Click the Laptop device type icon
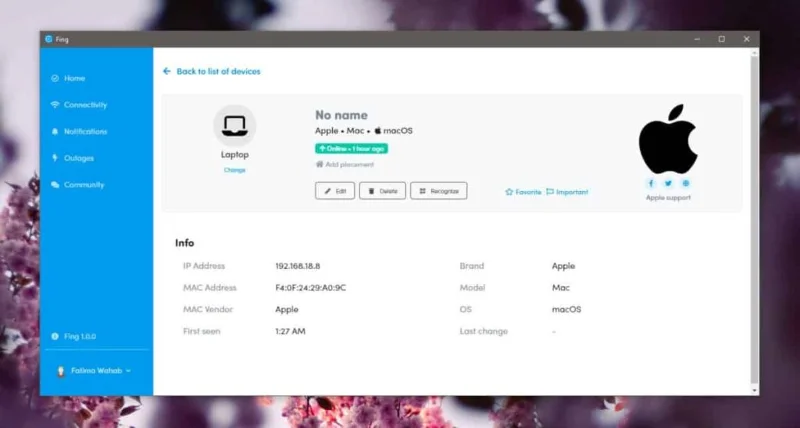 (235, 125)
